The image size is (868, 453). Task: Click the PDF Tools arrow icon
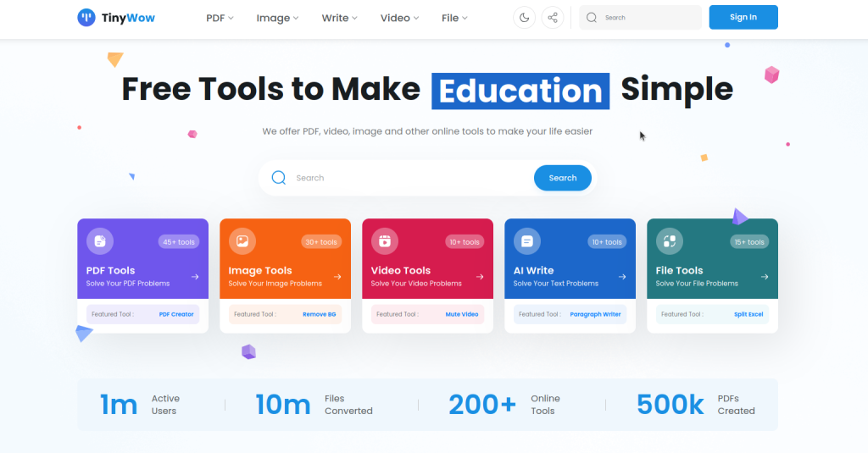pyautogui.click(x=195, y=277)
